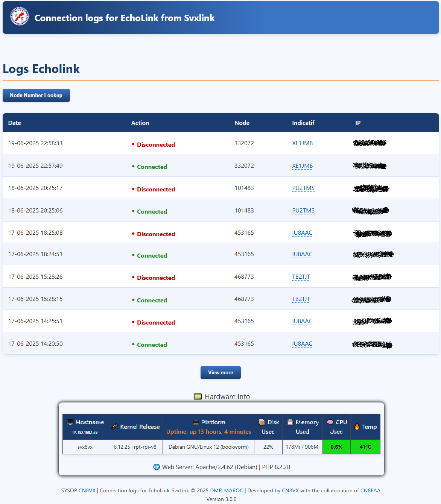Open XE1JMB link in the 22:57:49 row
The width and height of the screenshot is (441, 504).
(303, 166)
